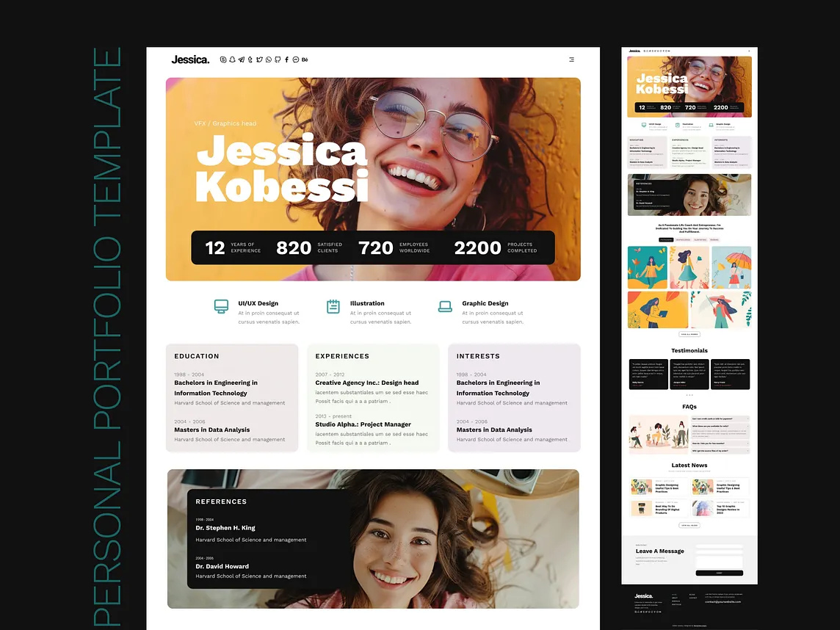The width and height of the screenshot is (840, 630).
Task: Select the Graphic Design service heading
Action: pyautogui.click(x=485, y=303)
